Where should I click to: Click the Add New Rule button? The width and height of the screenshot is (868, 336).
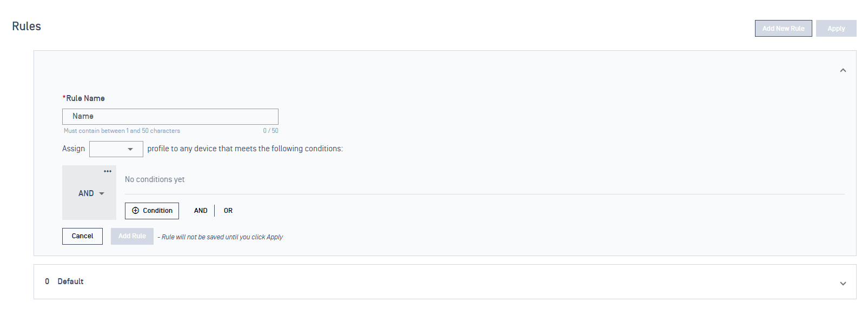tap(783, 29)
